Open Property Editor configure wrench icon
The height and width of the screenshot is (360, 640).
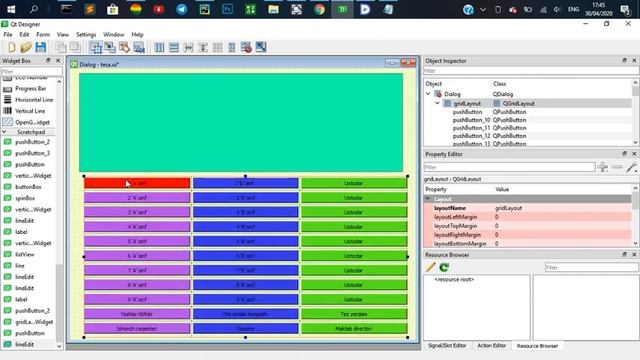tap(631, 167)
